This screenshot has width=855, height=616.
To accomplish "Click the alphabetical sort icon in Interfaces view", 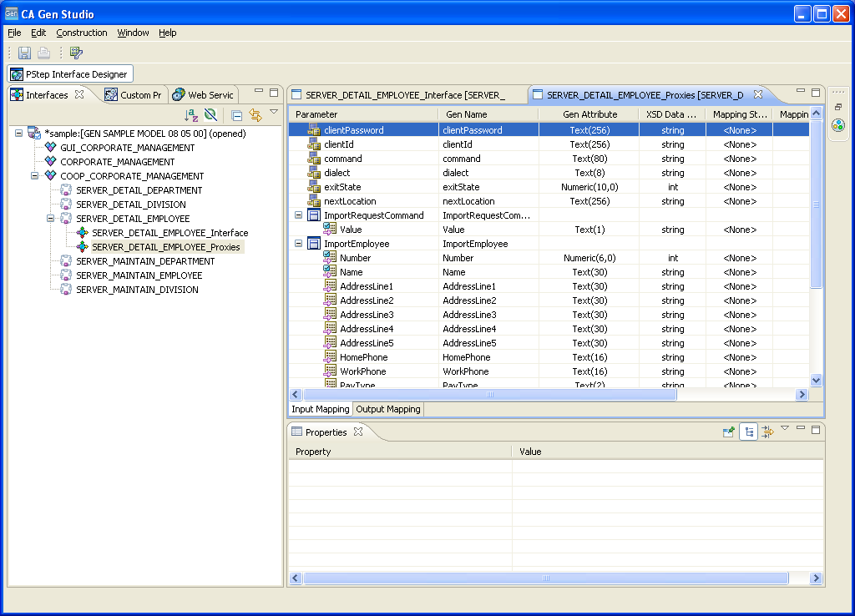I will (x=191, y=115).
